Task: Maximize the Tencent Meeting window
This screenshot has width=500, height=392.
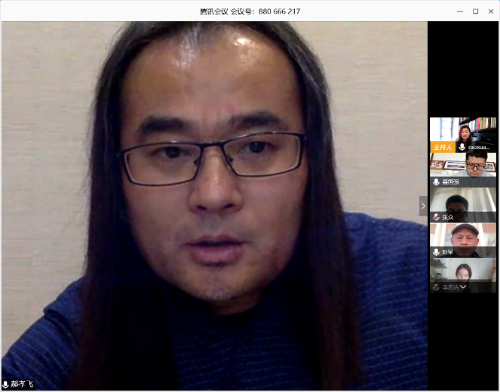Action: tap(476, 11)
